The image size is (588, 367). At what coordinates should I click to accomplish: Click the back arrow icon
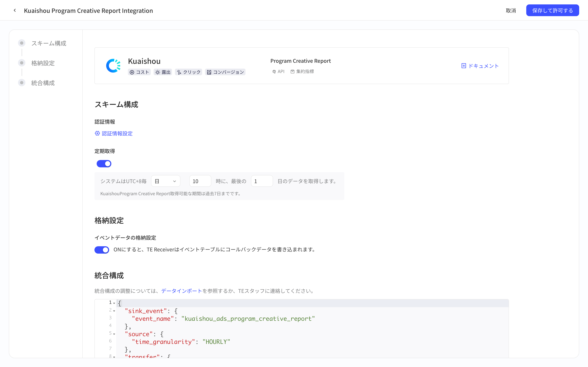click(15, 10)
